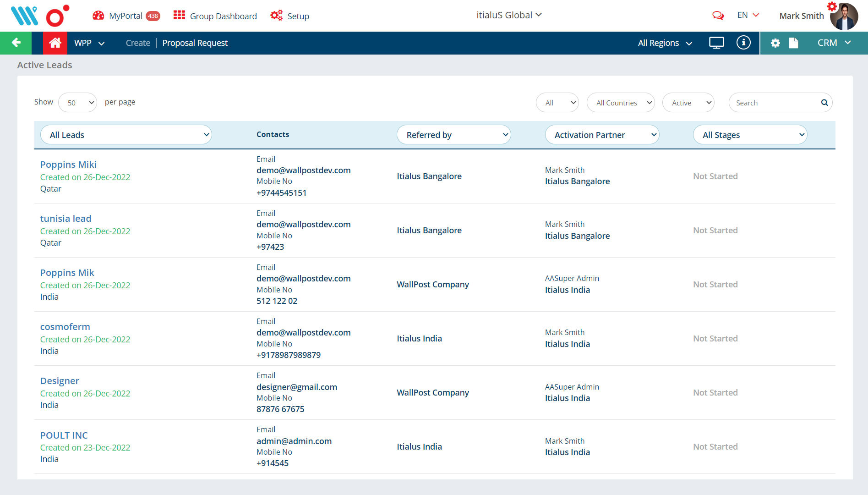Image resolution: width=868 pixels, height=495 pixels.
Task: Open the cosmoferm lead link
Action: 65,327
